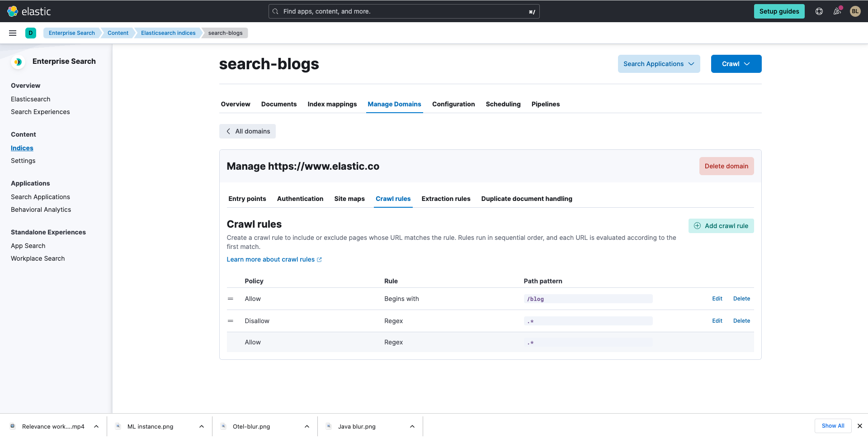Open the D space selector avatar
Viewport: 868px width, 439px height.
pyautogui.click(x=31, y=33)
